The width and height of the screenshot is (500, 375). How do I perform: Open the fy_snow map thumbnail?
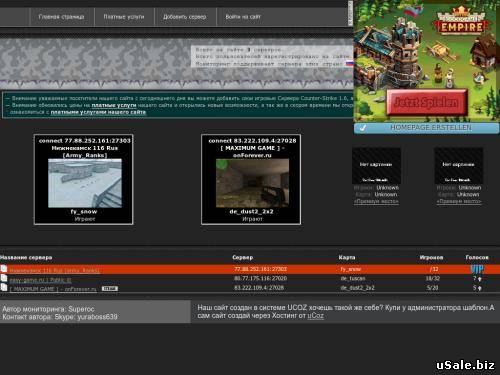(x=85, y=183)
